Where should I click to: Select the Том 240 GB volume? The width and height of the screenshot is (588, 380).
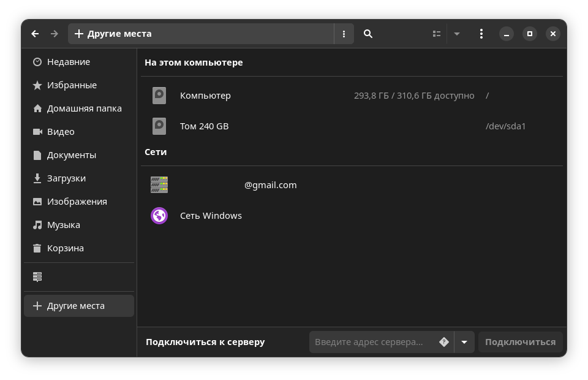pos(204,126)
